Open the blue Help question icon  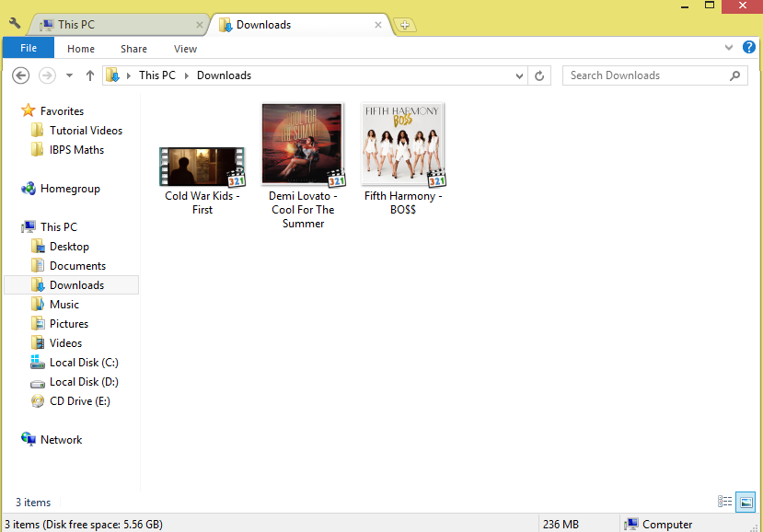(x=749, y=47)
